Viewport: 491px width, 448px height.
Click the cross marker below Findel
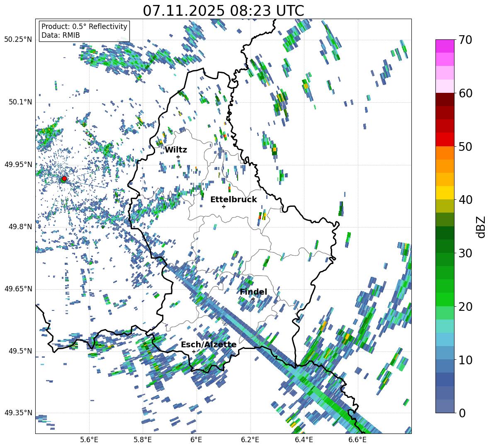253,299
